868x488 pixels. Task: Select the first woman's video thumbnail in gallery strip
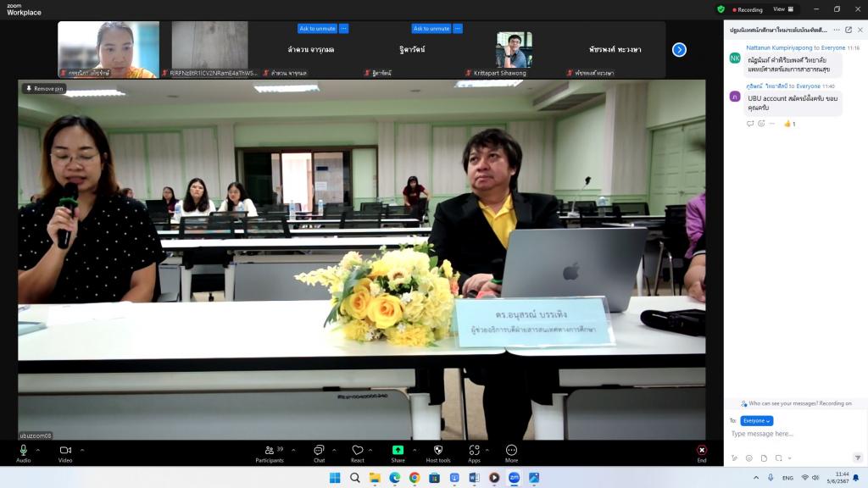click(108, 50)
